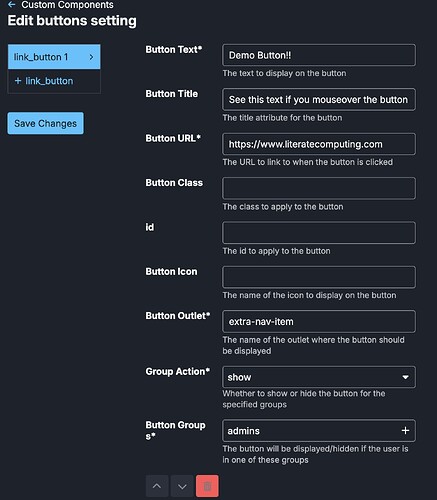Open the Custom Components breadcrumb link

point(67,5)
